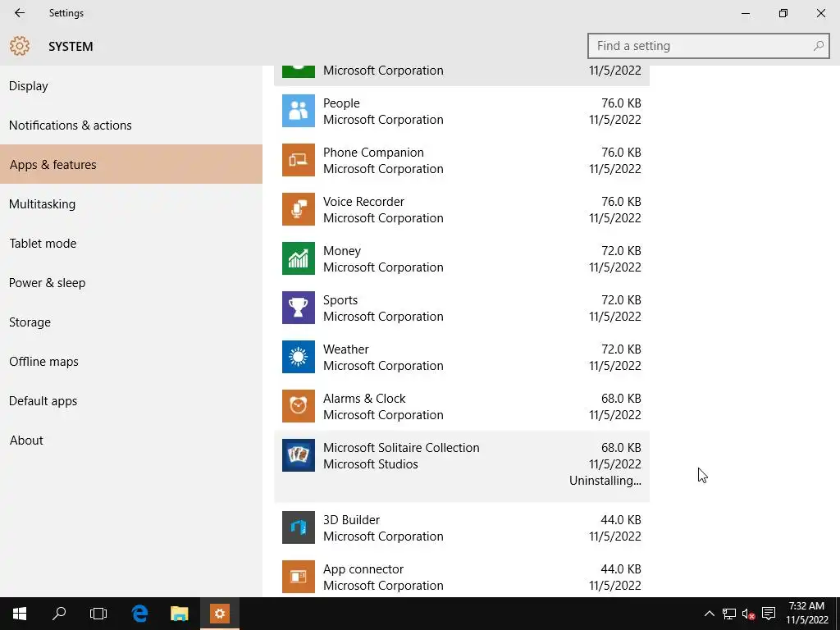Click the Uninstalling... status text

click(x=605, y=481)
